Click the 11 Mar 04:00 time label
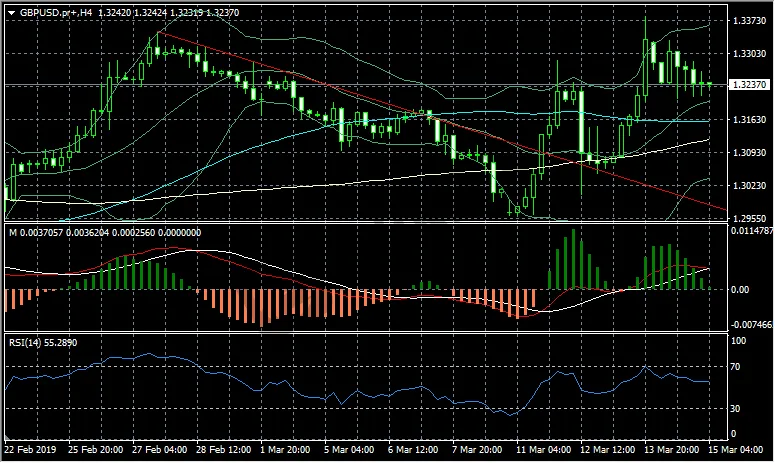Screen dimensions: 775x463 [544, 450]
